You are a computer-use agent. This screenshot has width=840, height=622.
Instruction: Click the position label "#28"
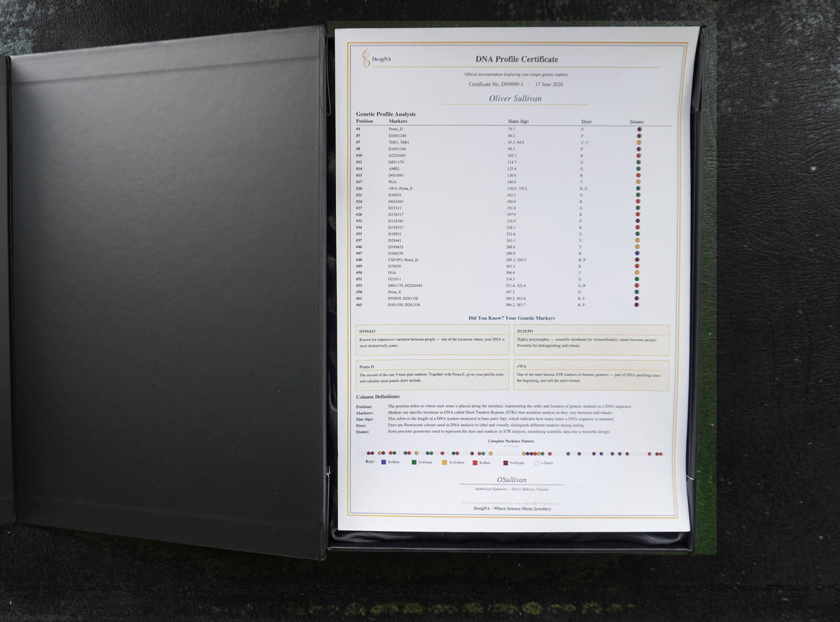pyautogui.click(x=359, y=214)
